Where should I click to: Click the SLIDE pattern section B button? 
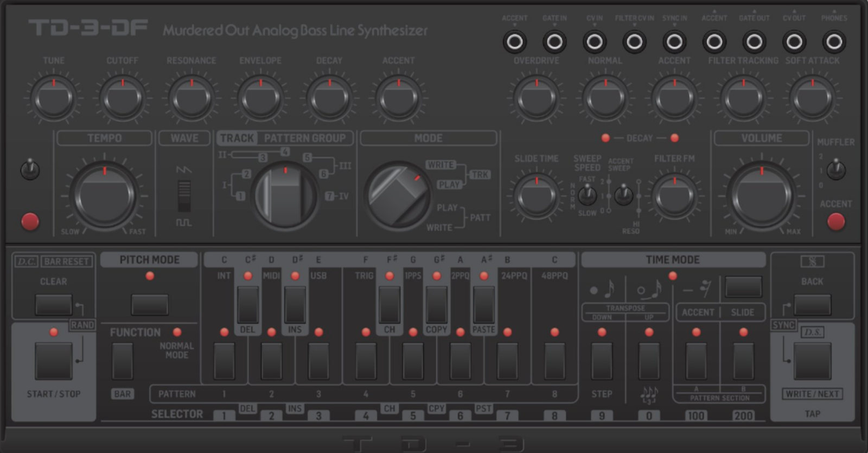(x=743, y=361)
